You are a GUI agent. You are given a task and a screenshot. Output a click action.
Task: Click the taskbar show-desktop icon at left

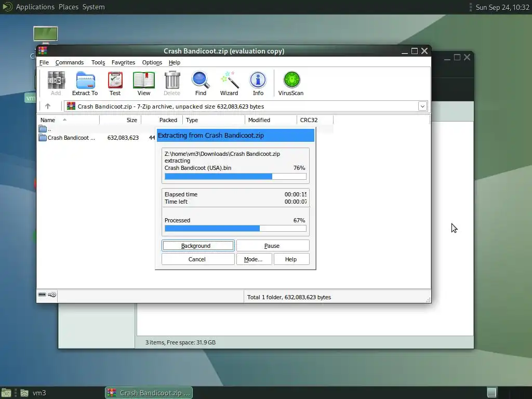[x=6, y=393]
